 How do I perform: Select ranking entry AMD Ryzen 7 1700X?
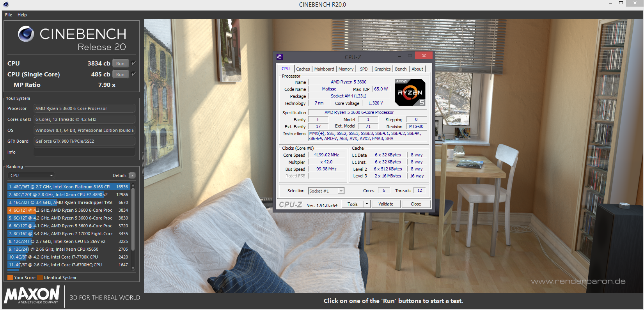point(69,234)
